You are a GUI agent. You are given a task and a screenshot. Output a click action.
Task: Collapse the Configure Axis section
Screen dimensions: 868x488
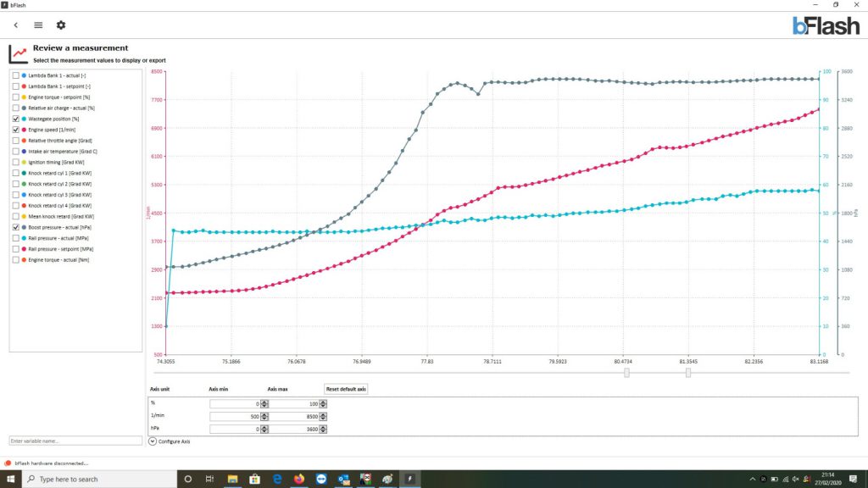[x=153, y=441]
